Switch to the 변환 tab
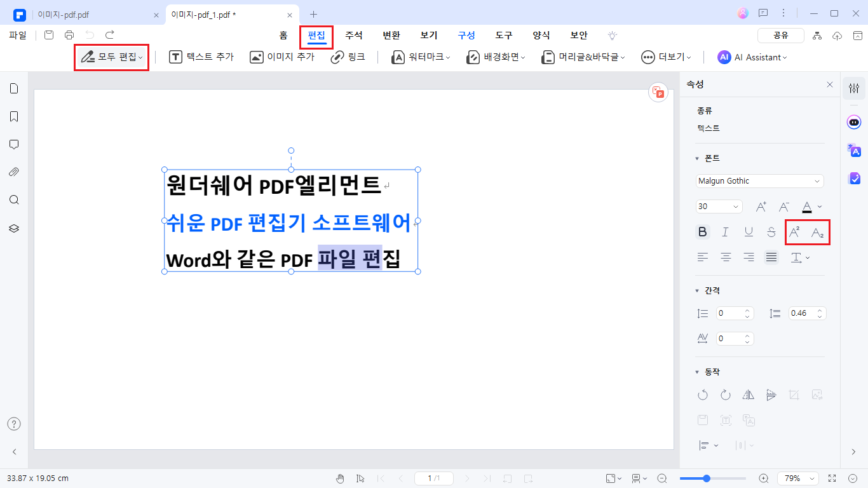 [x=391, y=36]
